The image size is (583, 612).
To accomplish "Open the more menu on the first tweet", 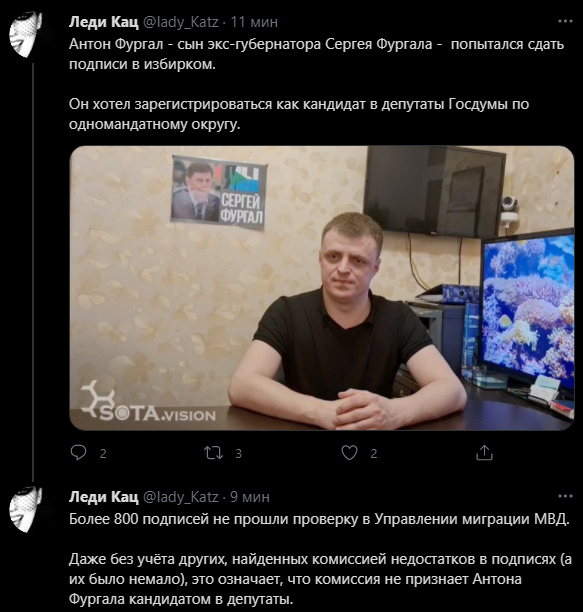I will [565, 21].
